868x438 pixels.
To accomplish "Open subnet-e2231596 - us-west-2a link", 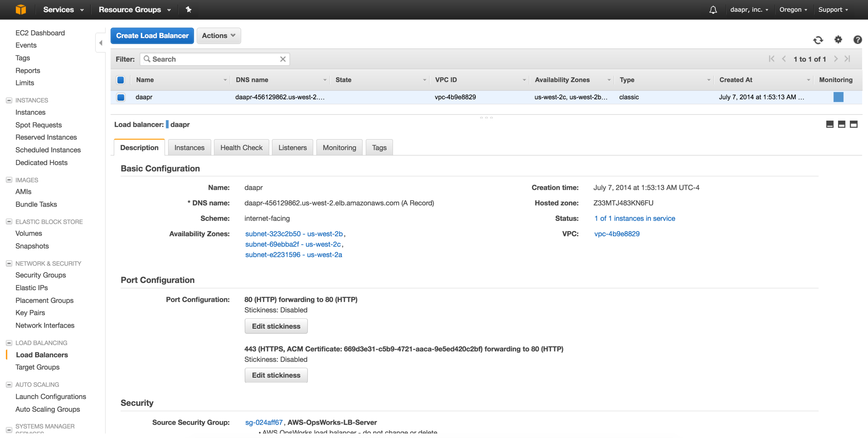I will 294,255.
